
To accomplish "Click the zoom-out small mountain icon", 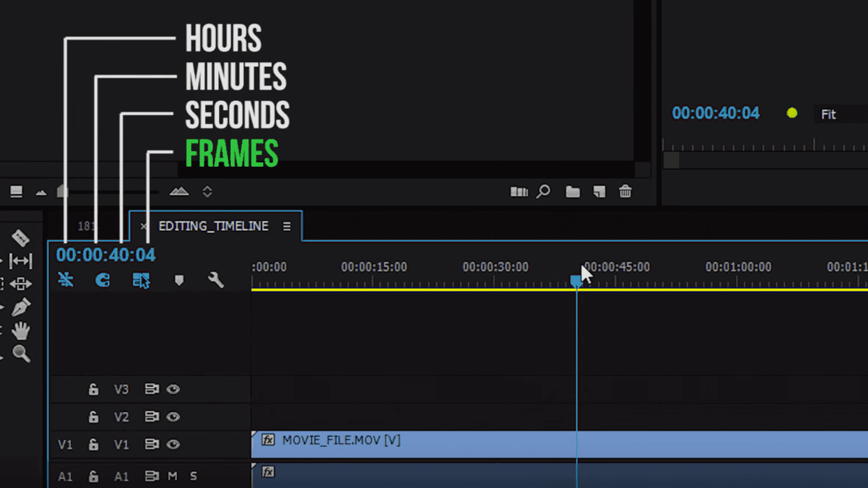I will [x=41, y=192].
